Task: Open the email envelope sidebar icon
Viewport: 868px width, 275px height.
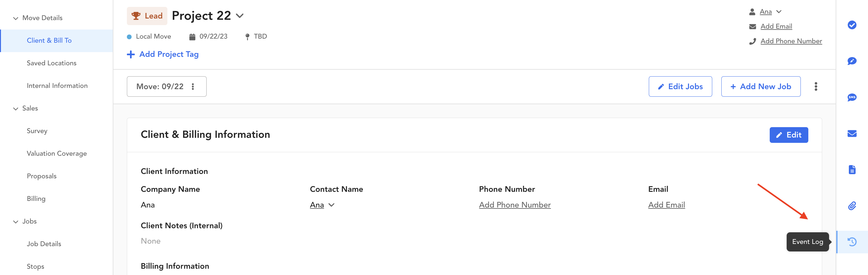Action: pos(852,133)
